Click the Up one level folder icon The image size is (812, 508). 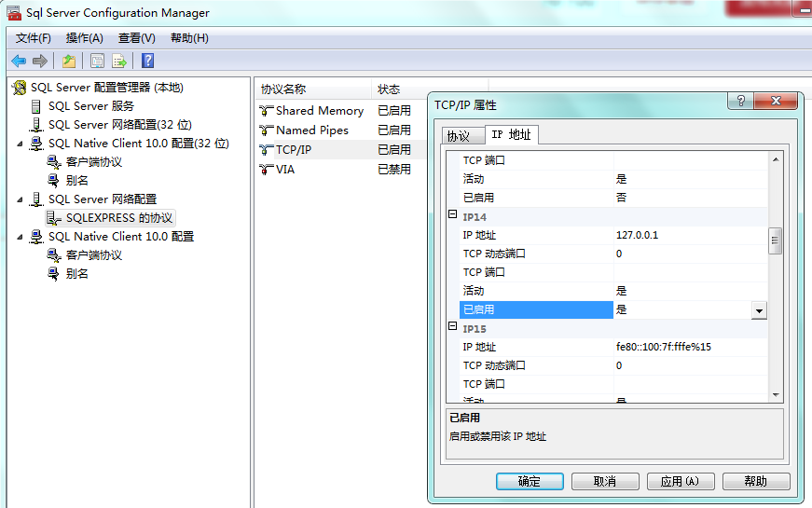pos(69,62)
